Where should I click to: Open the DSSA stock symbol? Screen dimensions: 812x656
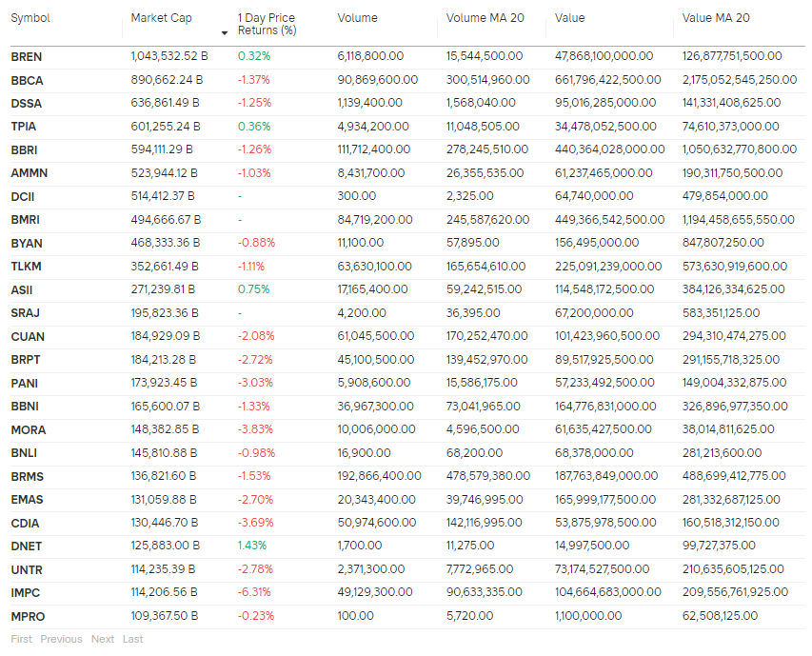[x=27, y=104]
